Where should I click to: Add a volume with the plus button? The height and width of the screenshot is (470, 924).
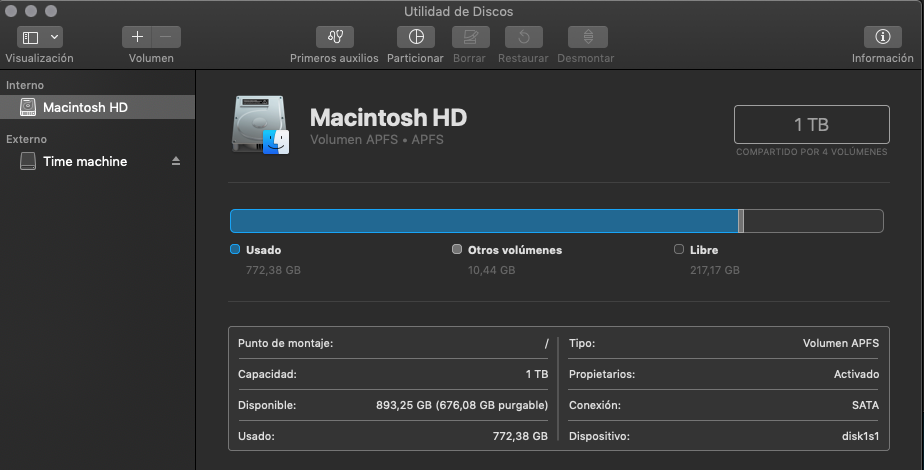[137, 37]
